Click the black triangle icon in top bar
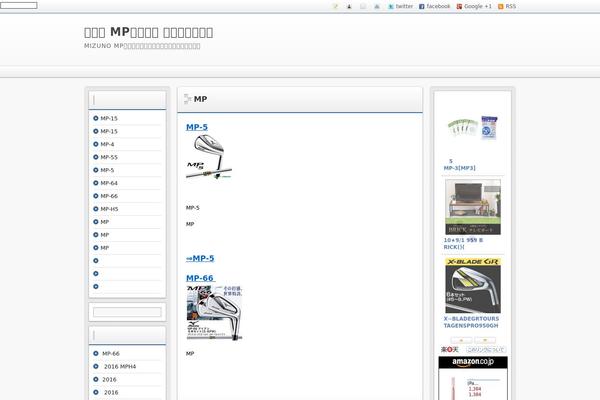 click(349, 7)
